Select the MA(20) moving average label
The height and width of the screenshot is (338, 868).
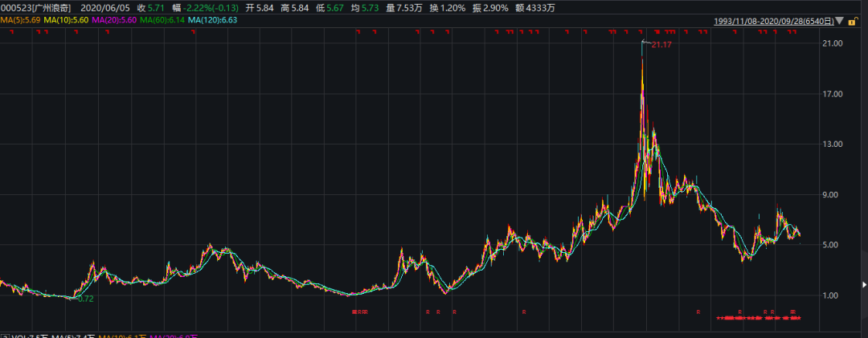[115, 20]
